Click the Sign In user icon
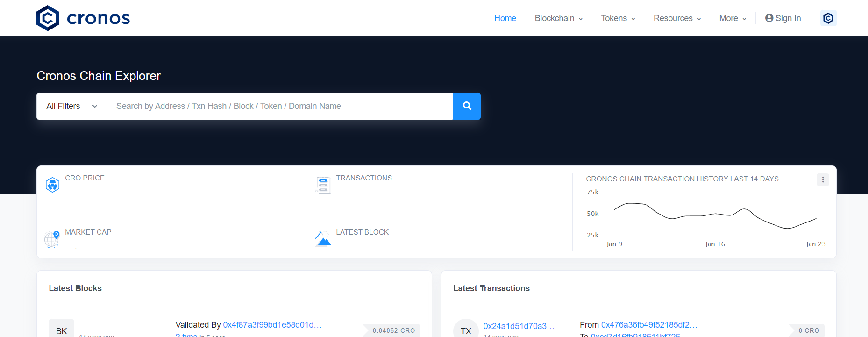868x337 pixels. [x=769, y=18]
